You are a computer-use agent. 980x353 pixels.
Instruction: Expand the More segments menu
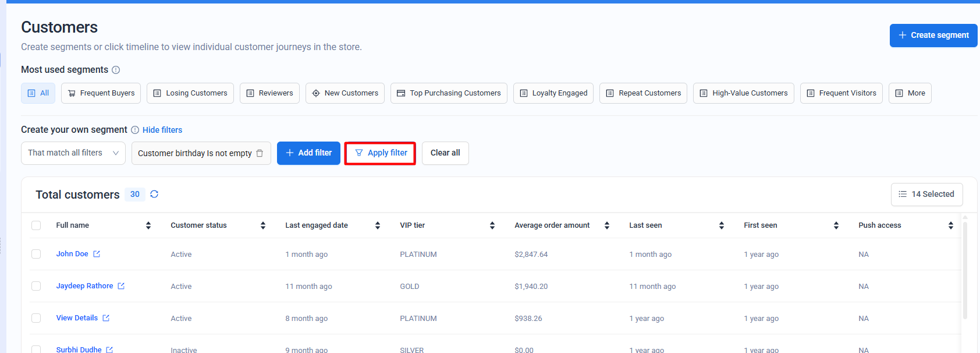click(910, 93)
